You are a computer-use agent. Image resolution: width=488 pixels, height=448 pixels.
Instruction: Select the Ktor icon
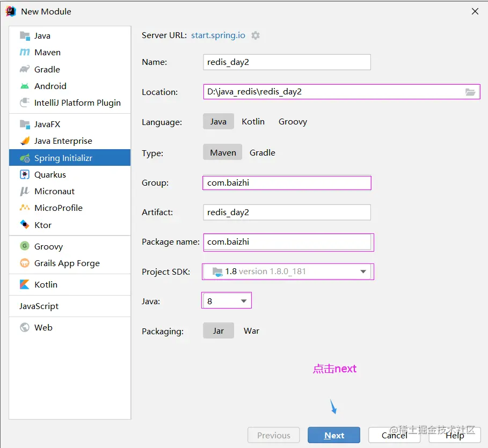click(25, 225)
